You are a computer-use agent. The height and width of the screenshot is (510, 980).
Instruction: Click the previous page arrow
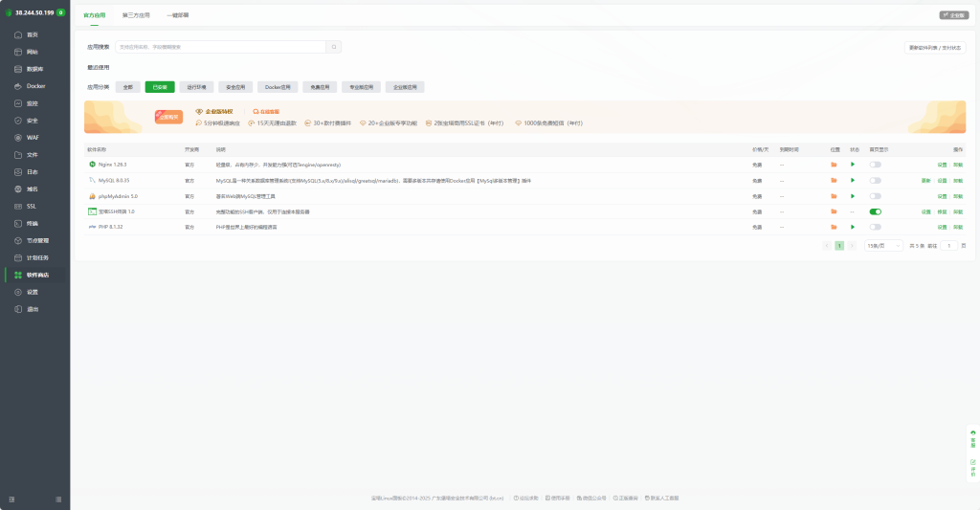[x=827, y=246]
